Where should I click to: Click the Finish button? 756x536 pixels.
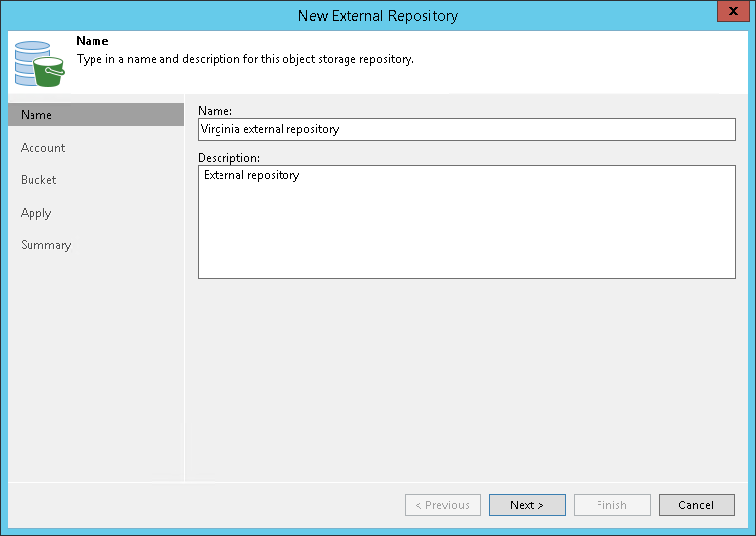612,504
